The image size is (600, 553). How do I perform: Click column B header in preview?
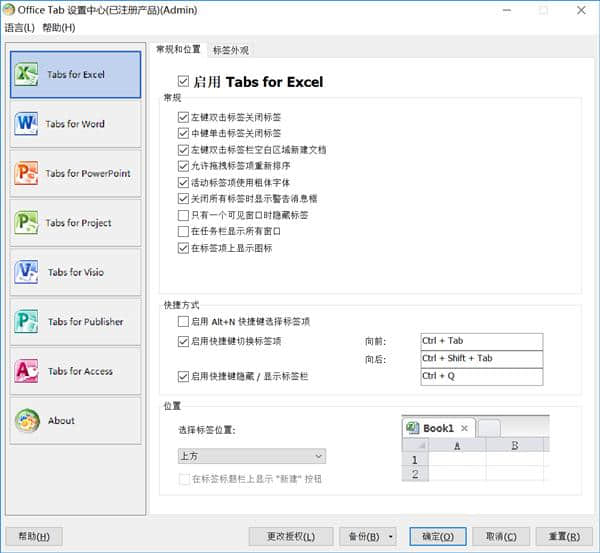click(x=515, y=445)
